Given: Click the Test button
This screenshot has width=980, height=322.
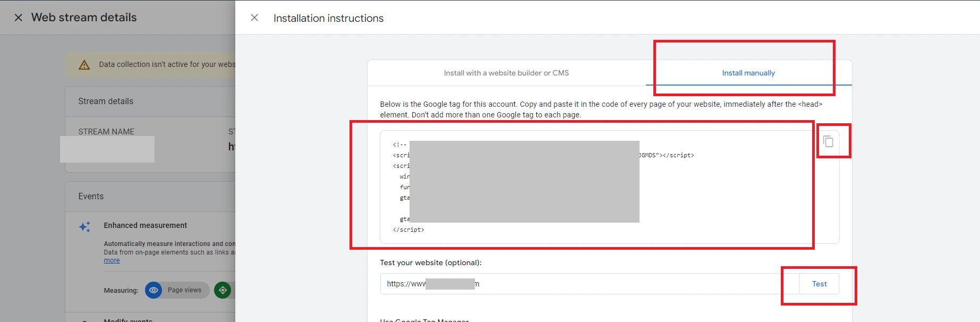Looking at the screenshot, I should pyautogui.click(x=819, y=284).
